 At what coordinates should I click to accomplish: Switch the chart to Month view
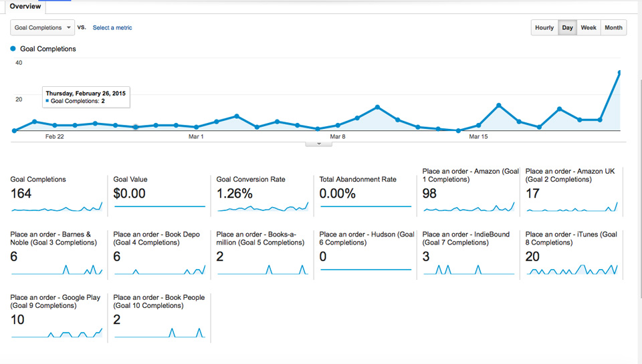tap(613, 27)
